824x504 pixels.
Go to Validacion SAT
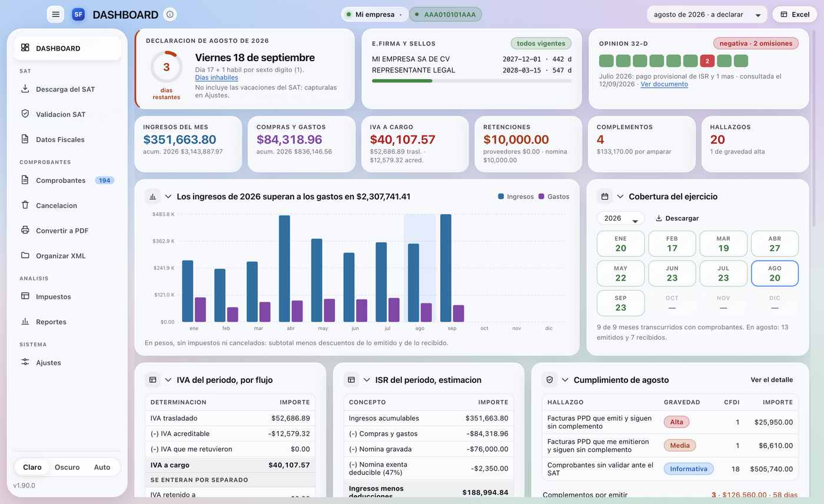coord(67,115)
